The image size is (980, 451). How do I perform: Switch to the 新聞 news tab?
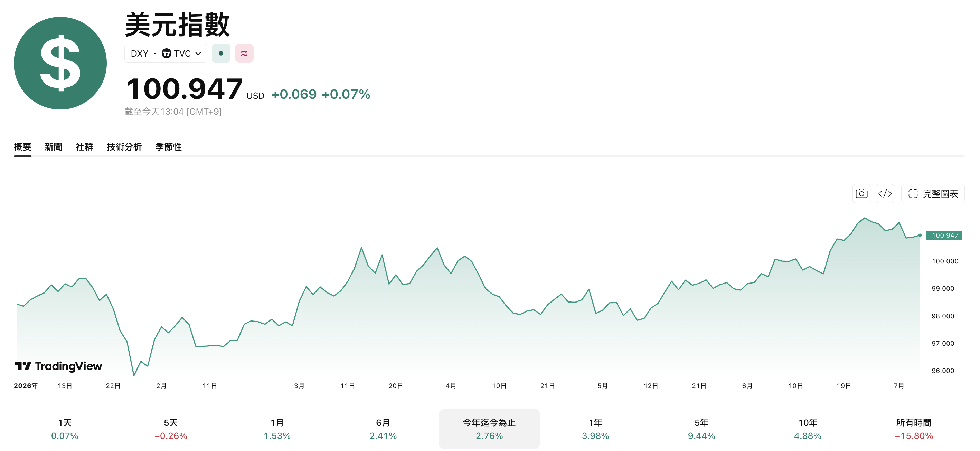pyautogui.click(x=54, y=147)
